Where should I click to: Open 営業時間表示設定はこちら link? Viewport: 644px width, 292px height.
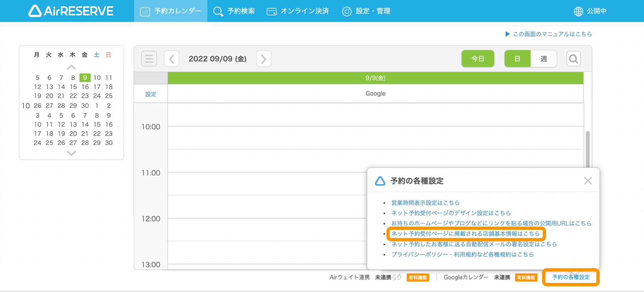click(x=425, y=203)
